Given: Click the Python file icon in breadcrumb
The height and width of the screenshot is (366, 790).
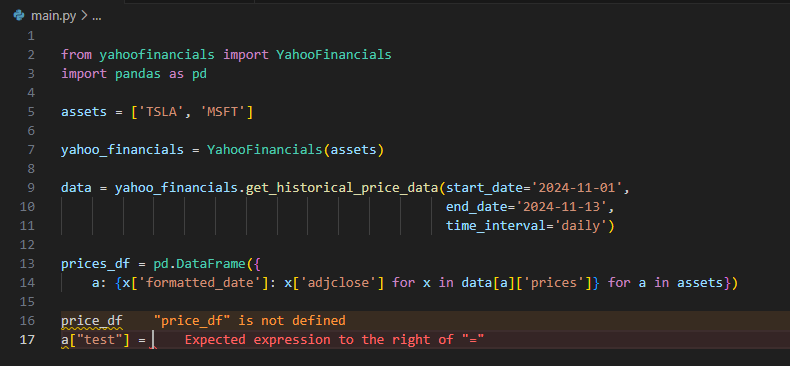Looking at the screenshot, I should click(19, 16).
